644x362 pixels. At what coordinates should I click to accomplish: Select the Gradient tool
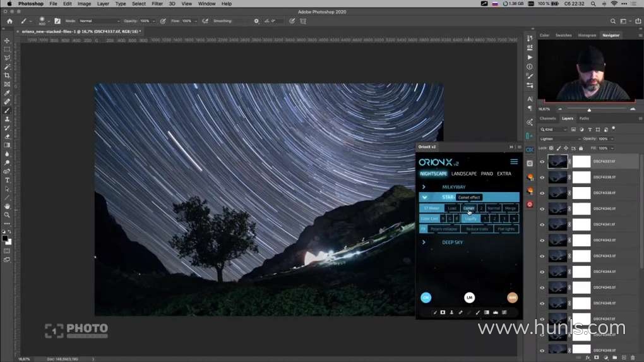[x=7, y=145]
